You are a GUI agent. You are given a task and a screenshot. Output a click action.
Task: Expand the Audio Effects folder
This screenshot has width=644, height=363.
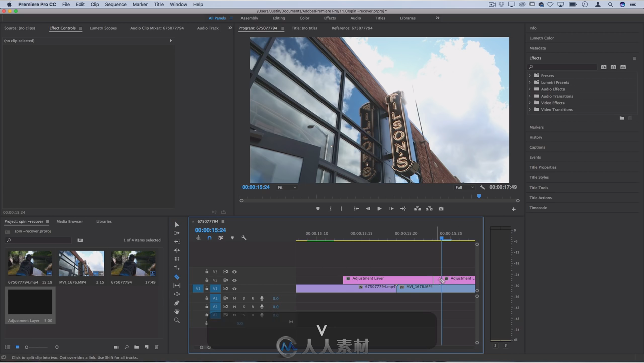click(530, 89)
